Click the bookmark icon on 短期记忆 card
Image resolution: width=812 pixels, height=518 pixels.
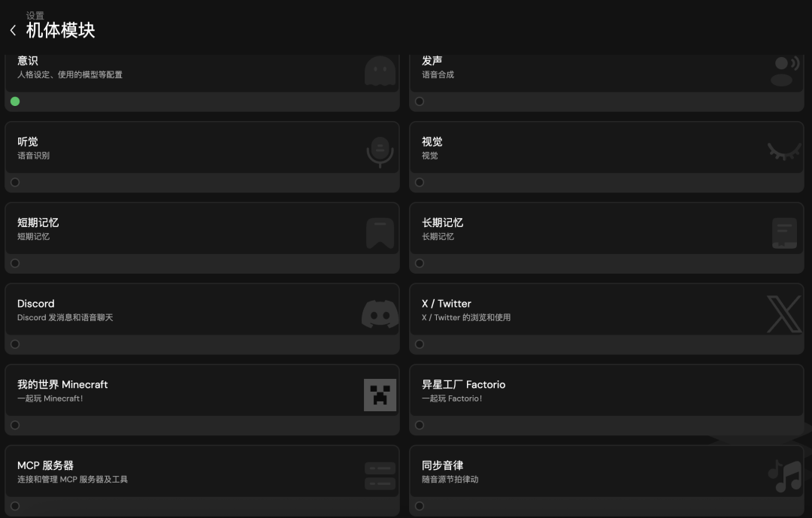(380, 233)
